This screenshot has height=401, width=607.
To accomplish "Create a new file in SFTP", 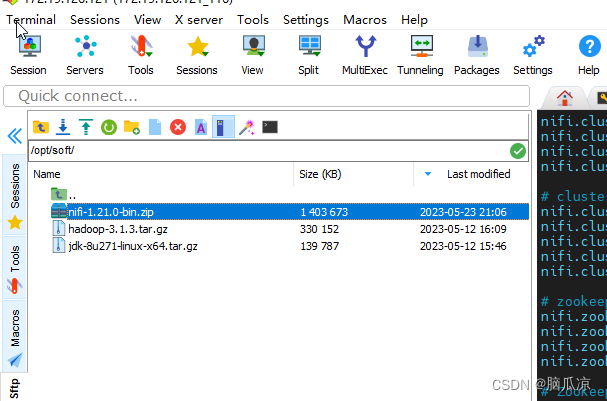I will (x=155, y=127).
